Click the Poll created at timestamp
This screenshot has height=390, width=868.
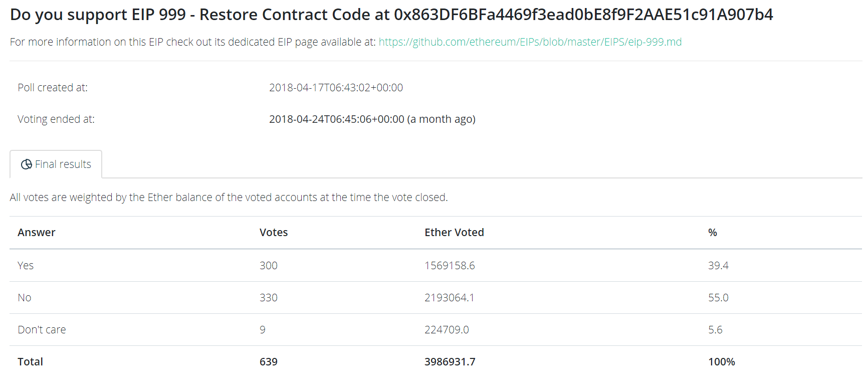tap(336, 88)
